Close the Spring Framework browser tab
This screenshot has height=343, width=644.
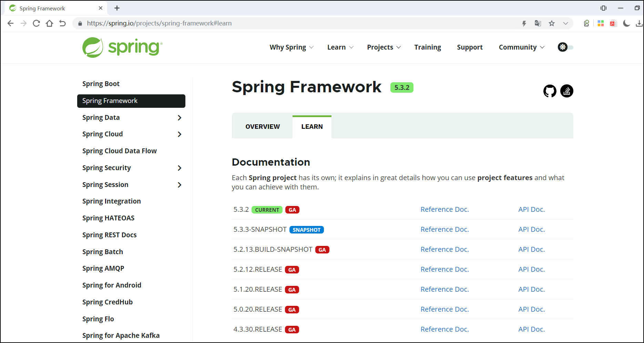101,8
